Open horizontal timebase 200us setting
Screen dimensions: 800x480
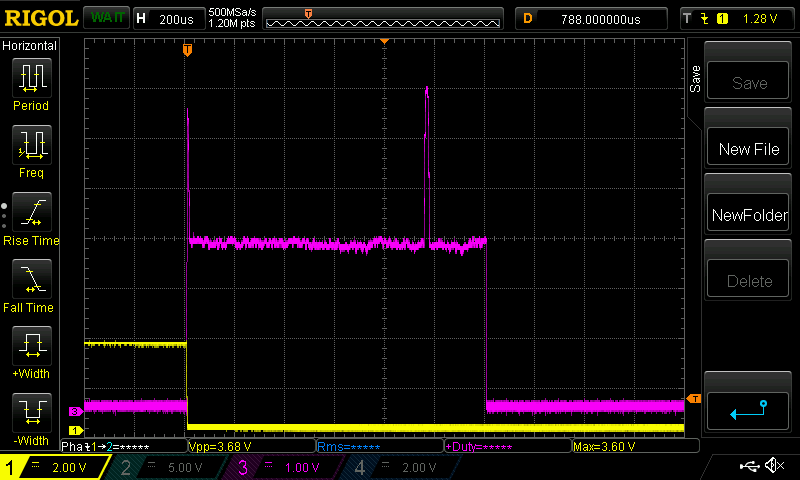[167, 19]
